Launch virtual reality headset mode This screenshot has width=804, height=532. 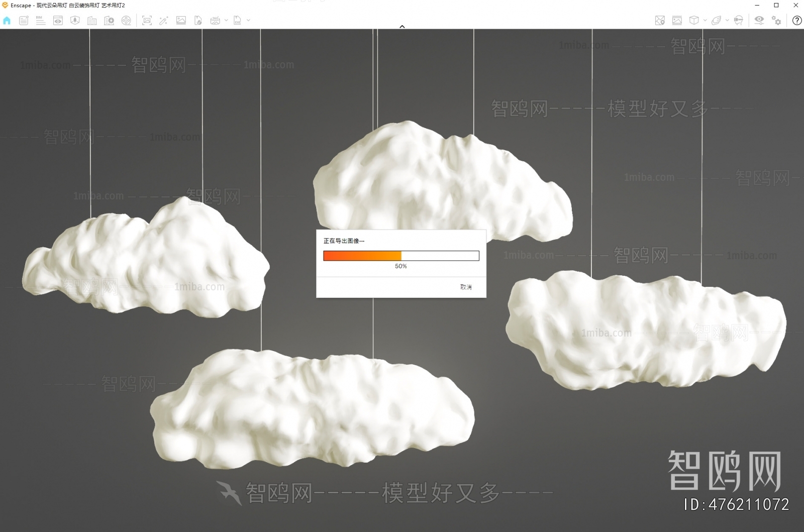tap(738, 21)
